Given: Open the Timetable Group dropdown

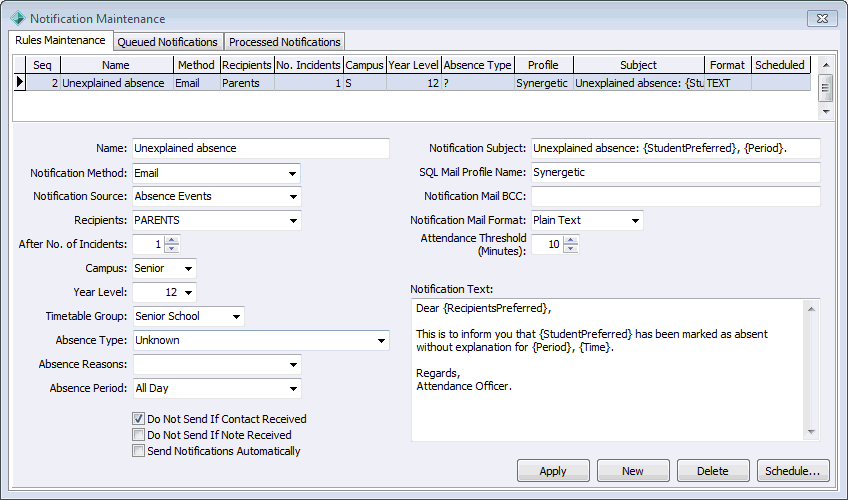Looking at the screenshot, I should tap(236, 317).
